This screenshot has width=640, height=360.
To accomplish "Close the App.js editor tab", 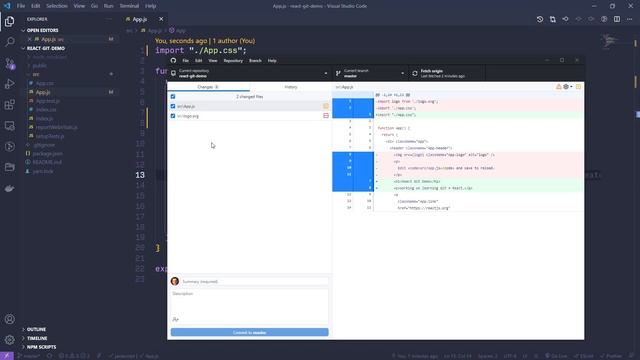I will point(161,19).
